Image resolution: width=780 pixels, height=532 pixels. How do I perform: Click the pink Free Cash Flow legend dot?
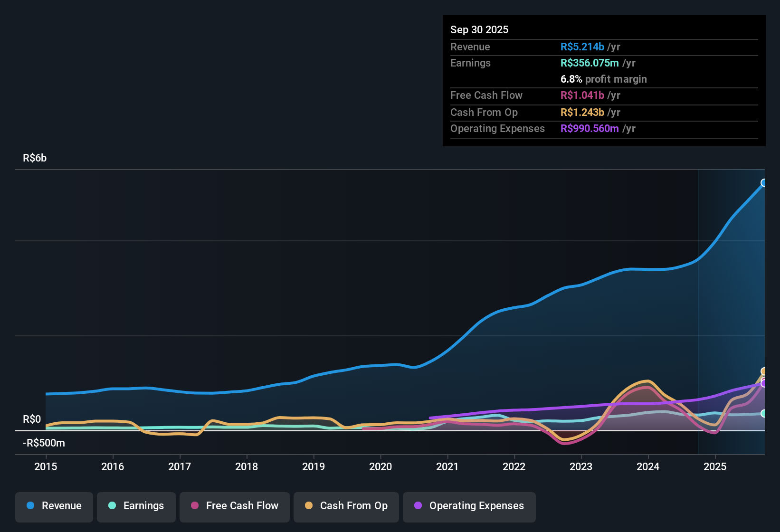[195, 506]
